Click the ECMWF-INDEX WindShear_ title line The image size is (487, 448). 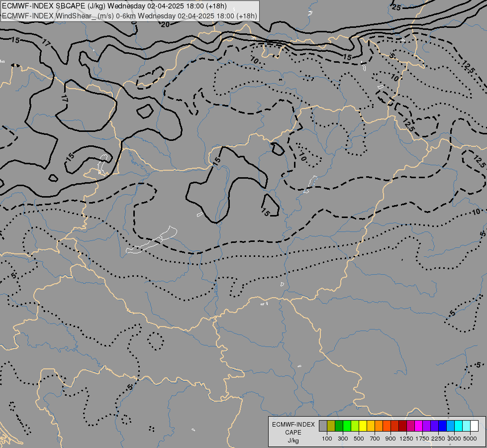pyautogui.click(x=129, y=15)
